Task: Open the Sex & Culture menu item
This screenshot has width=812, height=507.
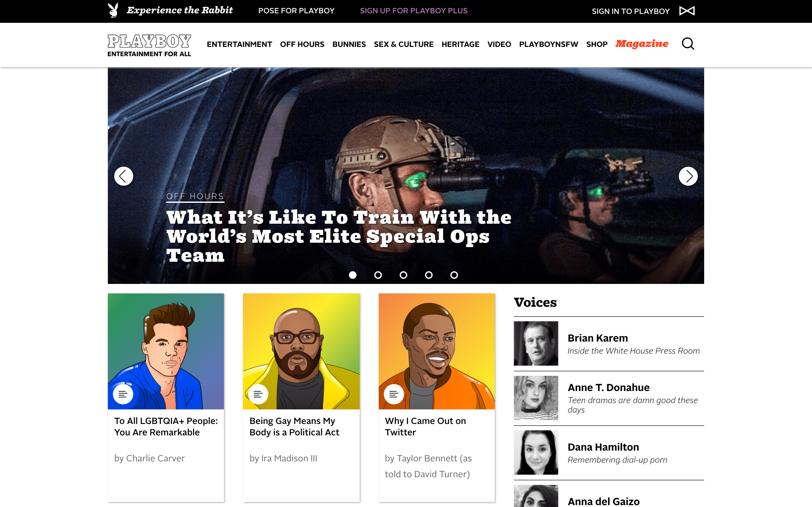Action: pyautogui.click(x=404, y=44)
